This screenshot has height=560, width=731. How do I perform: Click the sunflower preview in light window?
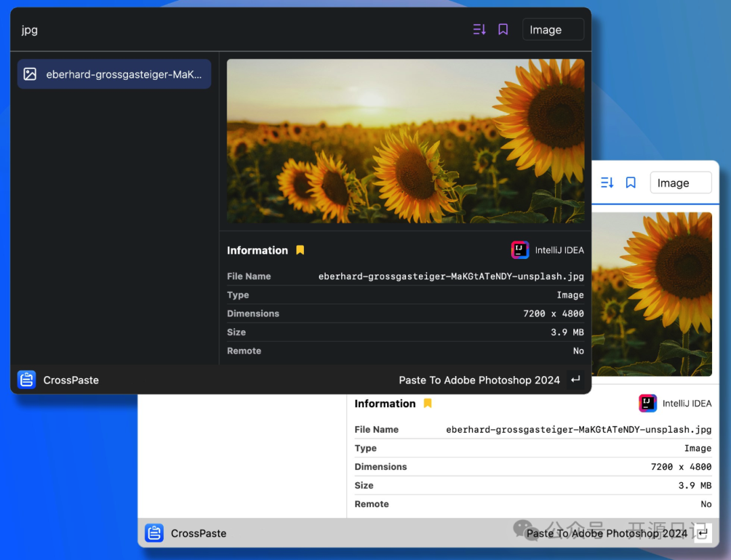652,294
